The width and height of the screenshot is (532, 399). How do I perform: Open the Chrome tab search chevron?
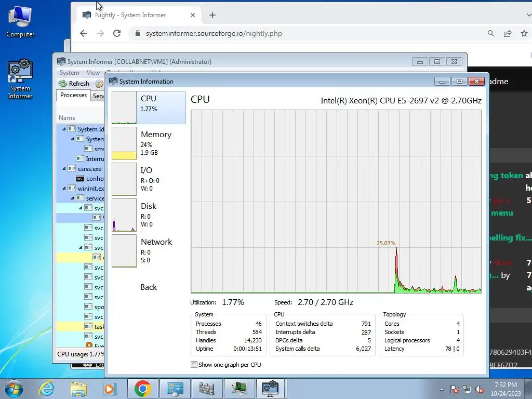click(x=528, y=15)
